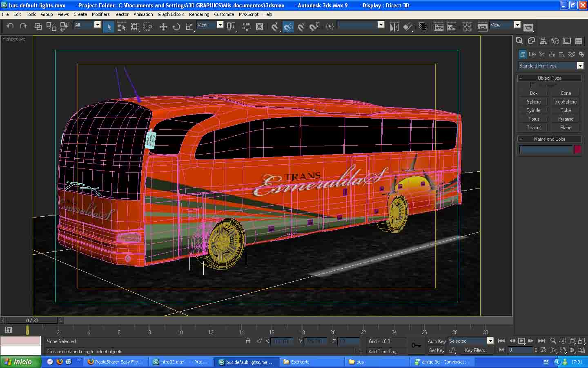
Task: Click the Quick Render teapot icon
Action: coord(528,27)
